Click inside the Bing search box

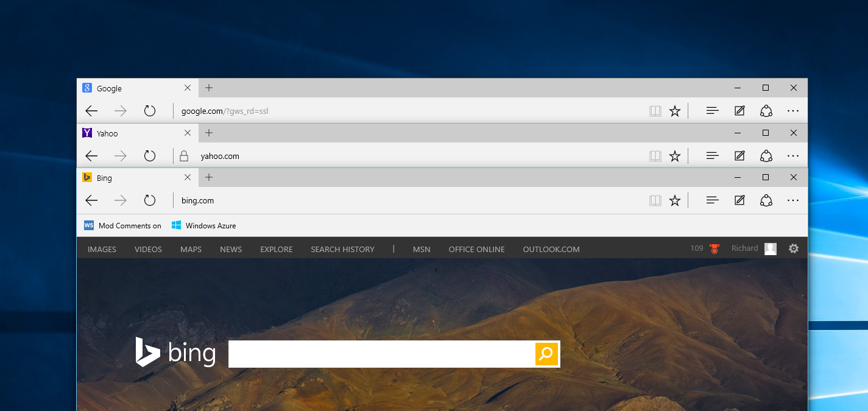[381, 354]
